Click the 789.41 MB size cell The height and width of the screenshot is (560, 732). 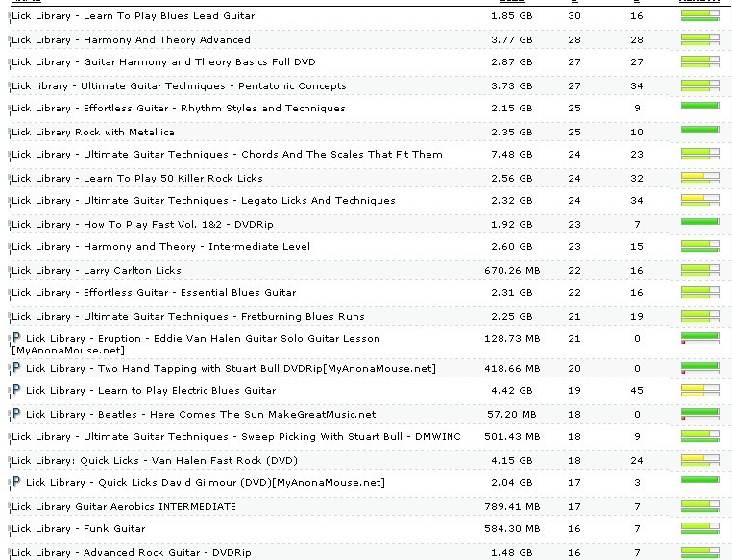[x=512, y=507]
